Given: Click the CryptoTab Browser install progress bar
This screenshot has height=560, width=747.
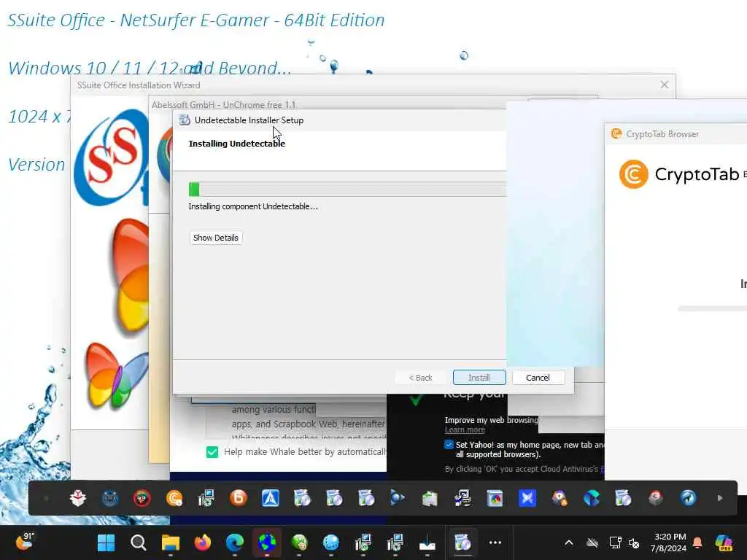Looking at the screenshot, I should (x=712, y=308).
